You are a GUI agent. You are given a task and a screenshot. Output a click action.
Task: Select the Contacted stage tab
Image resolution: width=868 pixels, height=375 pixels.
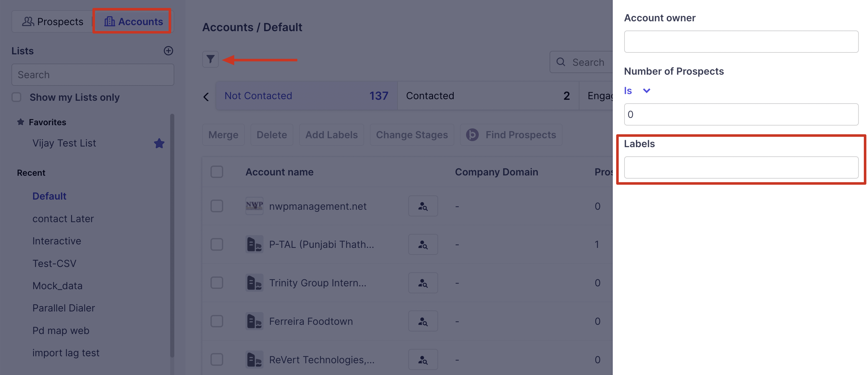pos(487,96)
